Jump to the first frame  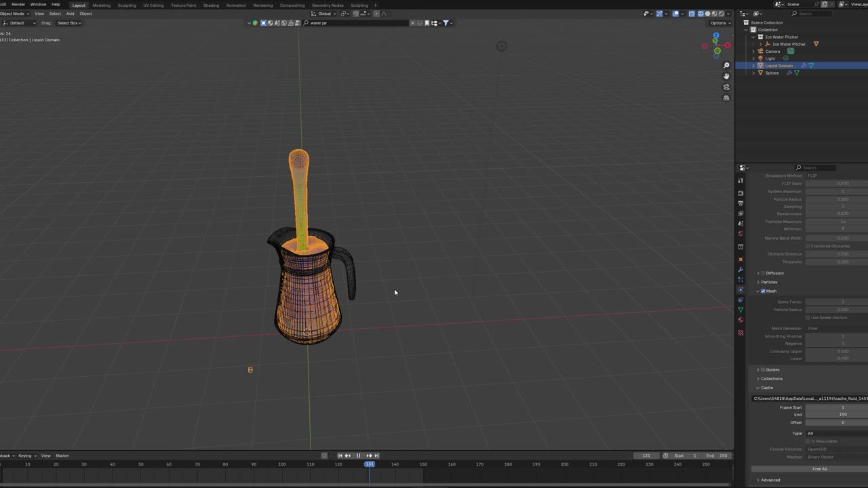pos(340,455)
